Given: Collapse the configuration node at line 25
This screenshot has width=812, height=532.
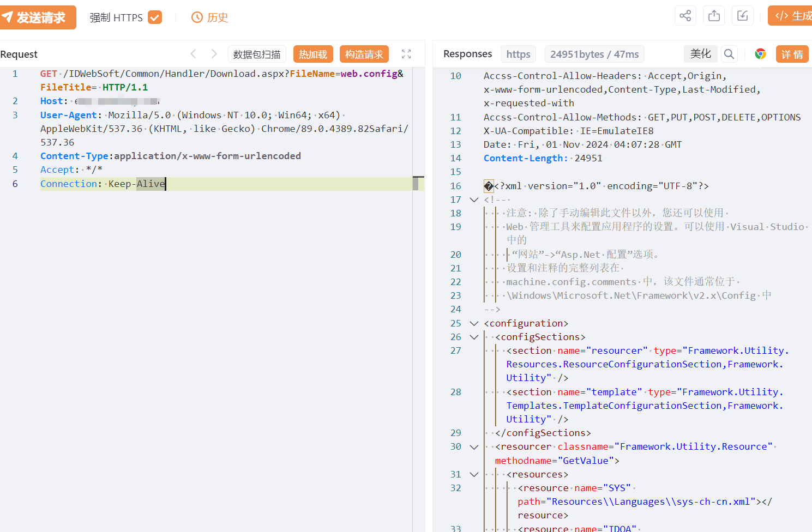Looking at the screenshot, I should coord(474,323).
